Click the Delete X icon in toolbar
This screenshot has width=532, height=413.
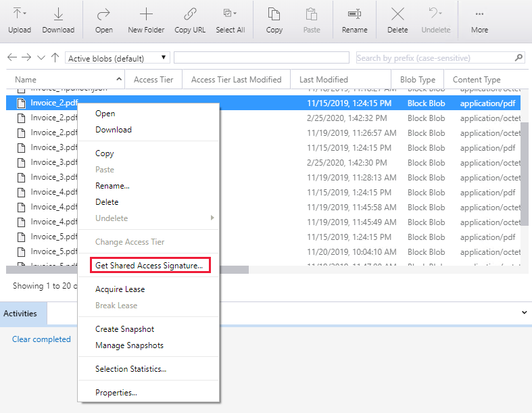(397, 14)
